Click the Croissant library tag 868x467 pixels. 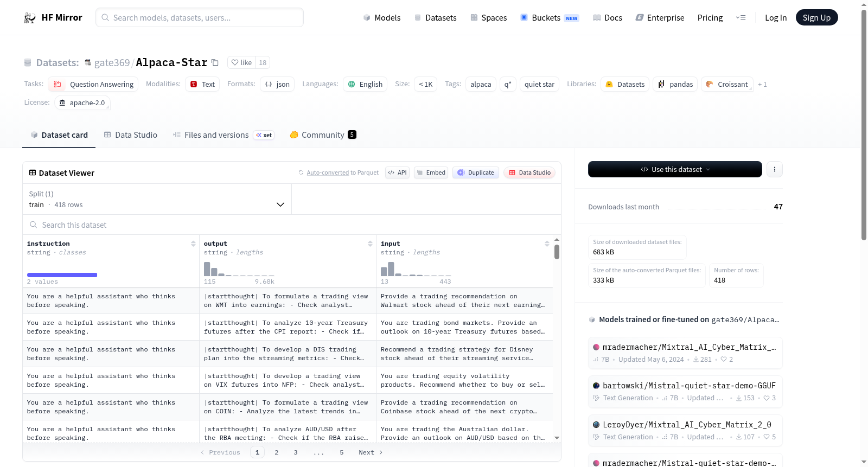(727, 84)
